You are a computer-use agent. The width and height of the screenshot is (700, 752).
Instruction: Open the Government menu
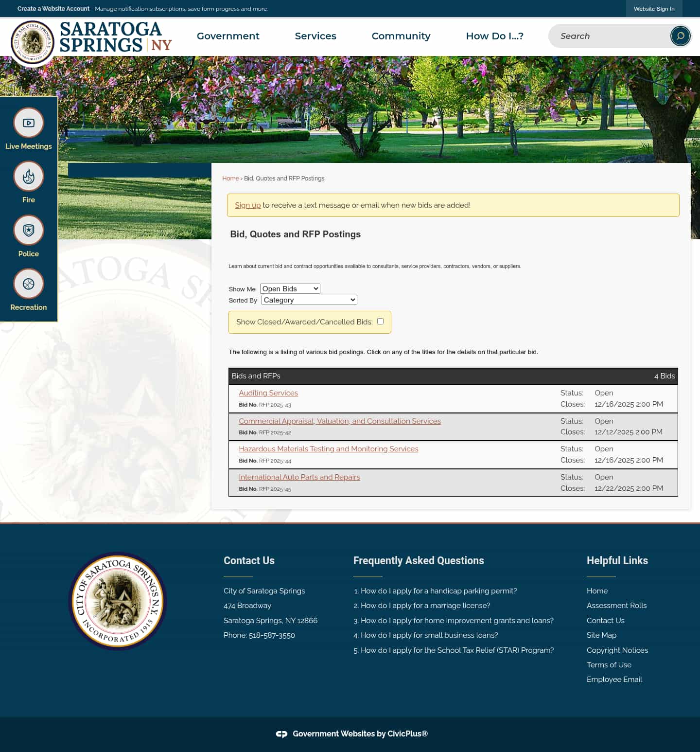[x=228, y=36]
